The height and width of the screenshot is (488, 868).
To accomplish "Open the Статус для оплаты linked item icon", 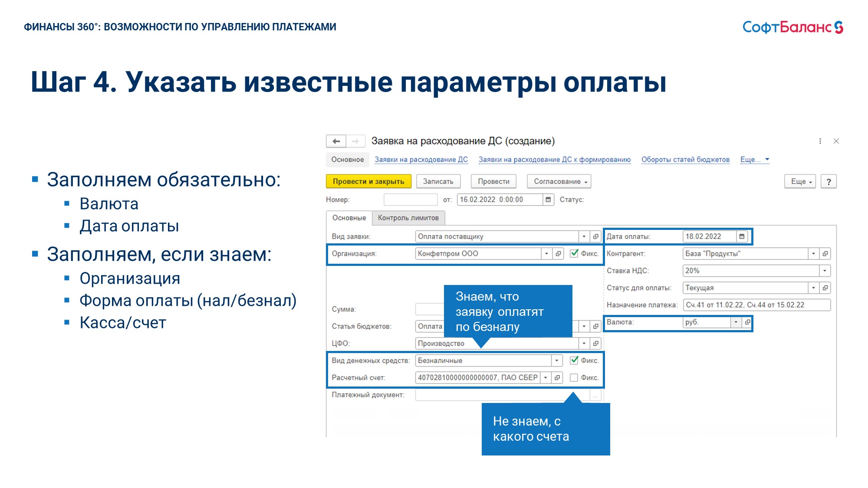I will (x=825, y=288).
